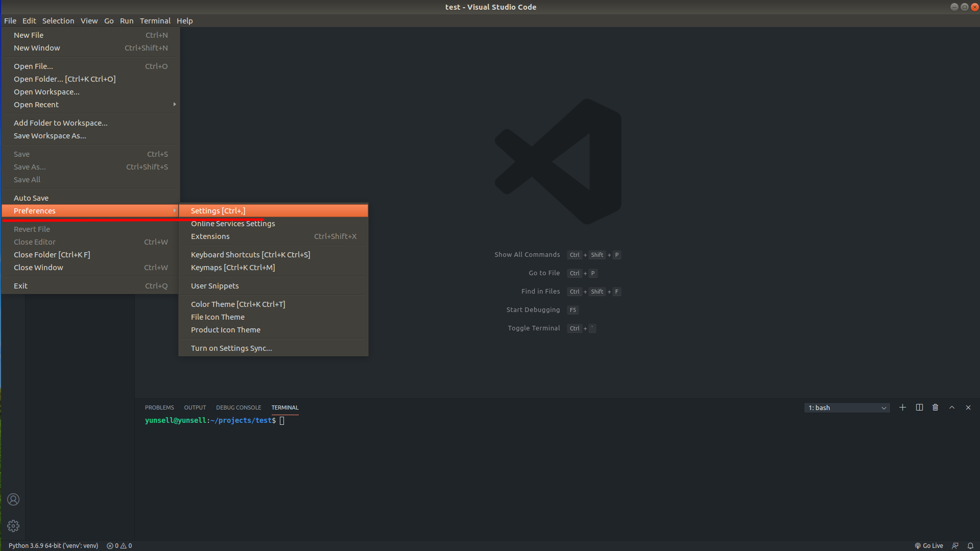This screenshot has height=551, width=980.
Task: Kill terminal with trash icon
Action: pyautogui.click(x=936, y=408)
